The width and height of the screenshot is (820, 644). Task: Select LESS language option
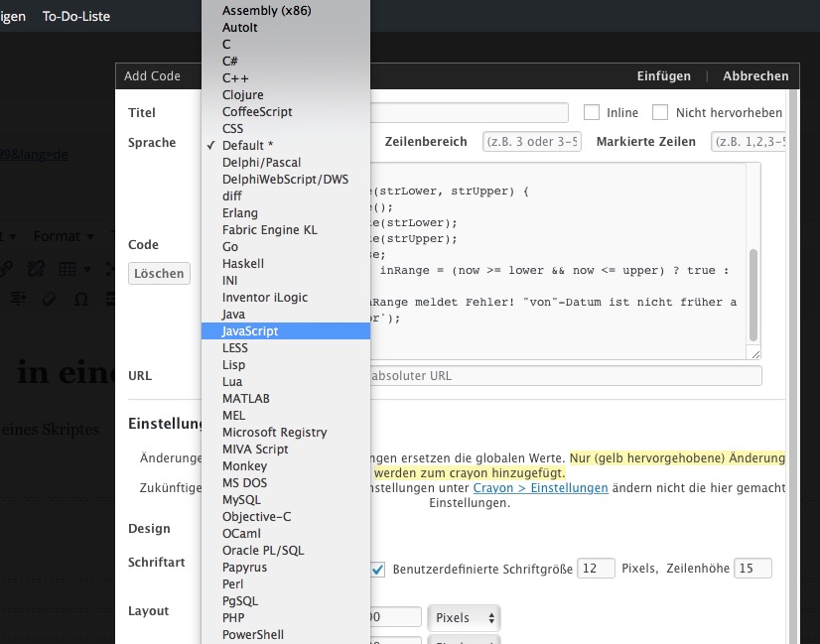tap(286, 347)
